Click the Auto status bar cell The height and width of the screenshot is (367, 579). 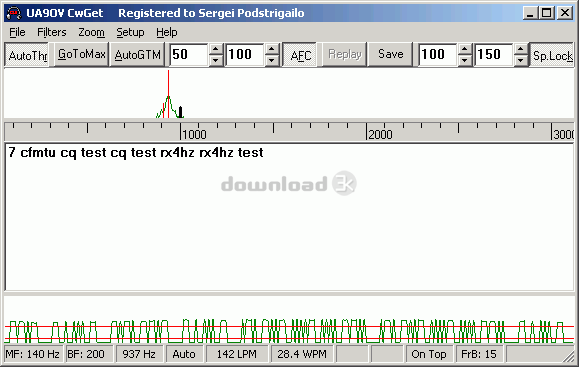(184, 354)
